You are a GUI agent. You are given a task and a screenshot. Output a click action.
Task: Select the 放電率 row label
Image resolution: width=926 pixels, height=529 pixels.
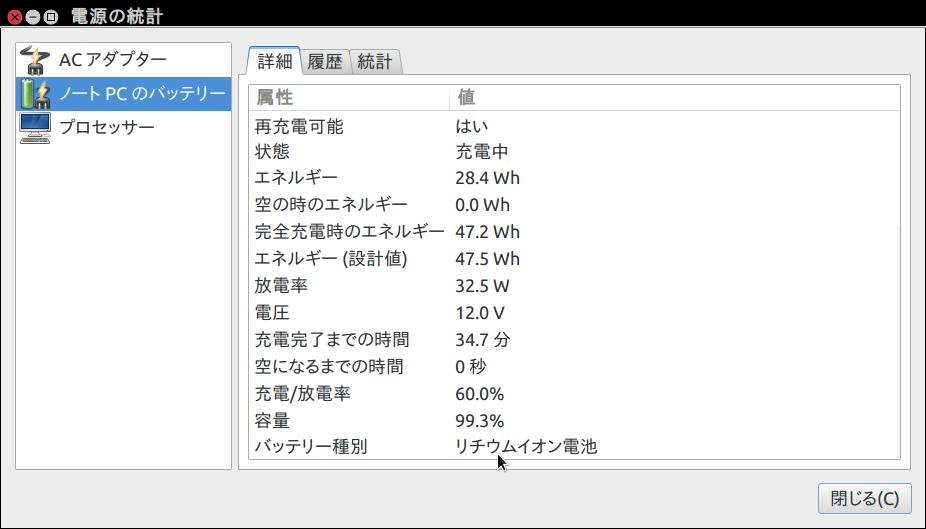(x=281, y=286)
